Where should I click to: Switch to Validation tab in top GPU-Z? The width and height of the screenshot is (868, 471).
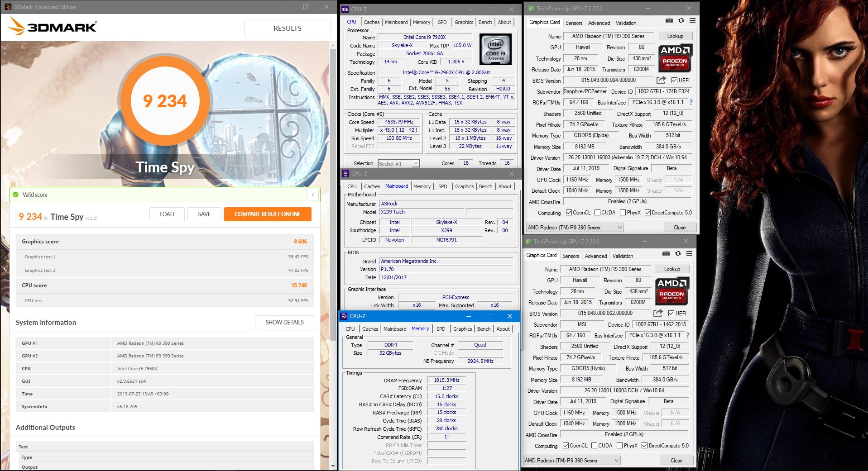[626, 23]
